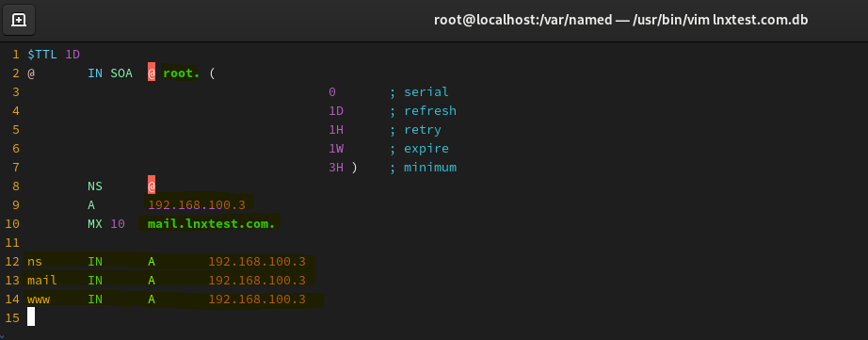This screenshot has height=340, width=868.
Task: Click the 'mail' hostname on line 13
Action: [42, 281]
